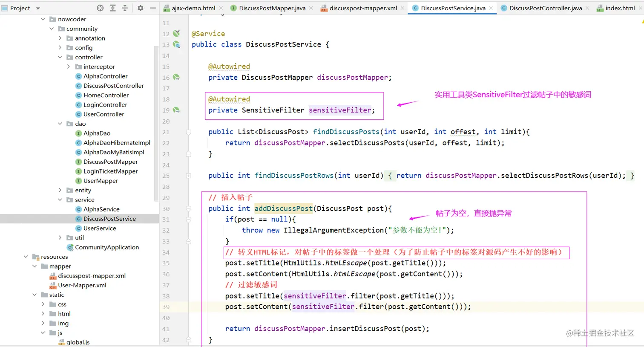Image resolution: width=644 pixels, height=347 pixels.
Task: Close the DiscussPostMapper.java tab
Action: 311,8
